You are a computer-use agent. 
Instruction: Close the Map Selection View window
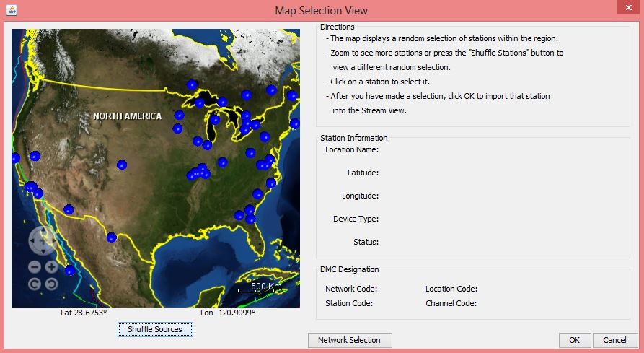coord(626,9)
